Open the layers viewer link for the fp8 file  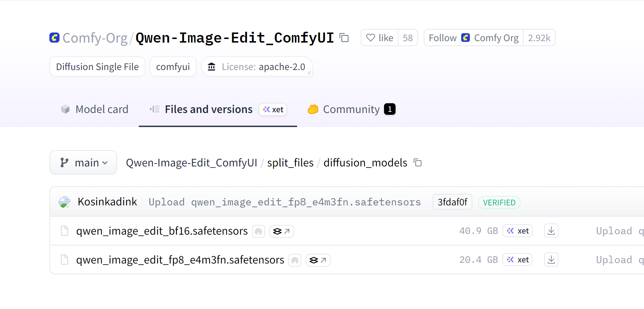point(318,260)
